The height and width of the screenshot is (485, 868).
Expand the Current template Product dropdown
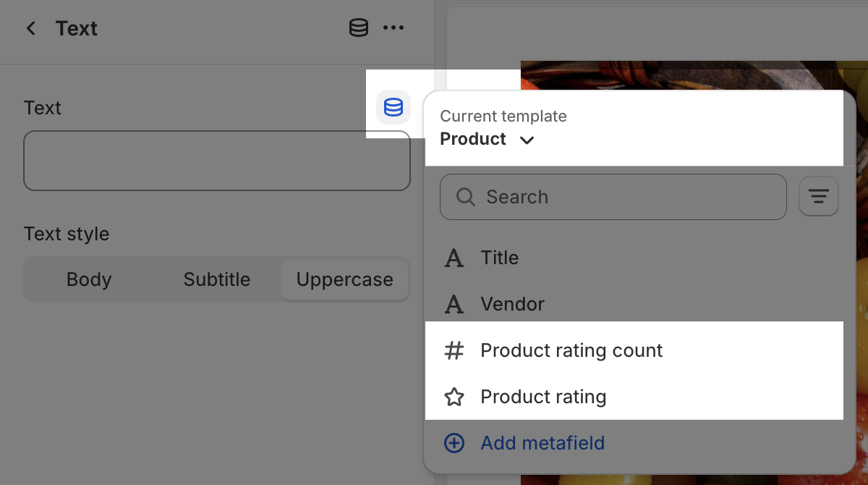pos(488,139)
